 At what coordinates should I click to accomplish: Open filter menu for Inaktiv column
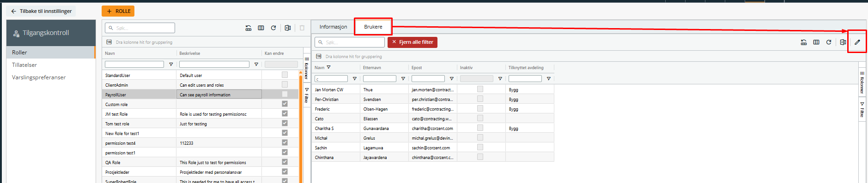(500, 79)
